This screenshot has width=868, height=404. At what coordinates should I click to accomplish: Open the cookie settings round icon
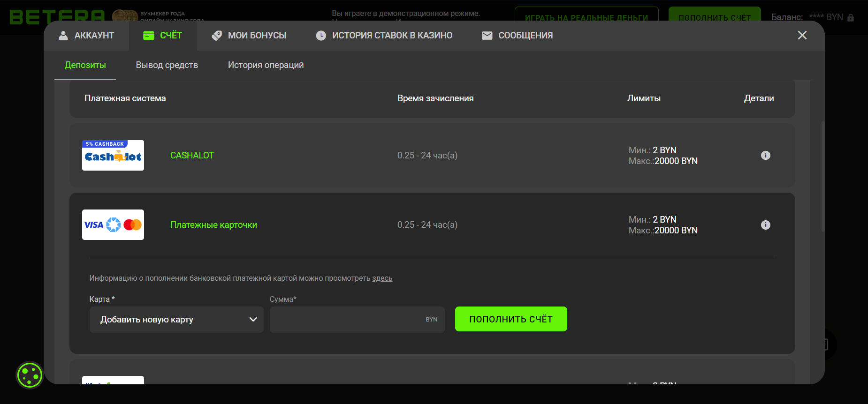[30, 375]
